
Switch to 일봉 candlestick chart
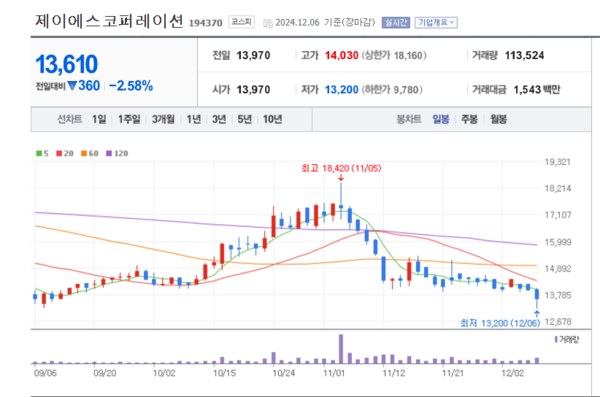tap(441, 119)
